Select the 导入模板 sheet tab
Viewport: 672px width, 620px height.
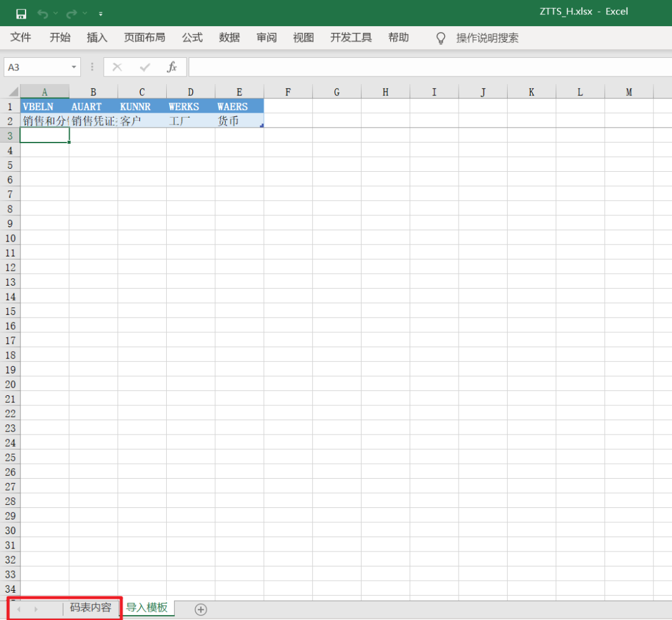click(147, 608)
